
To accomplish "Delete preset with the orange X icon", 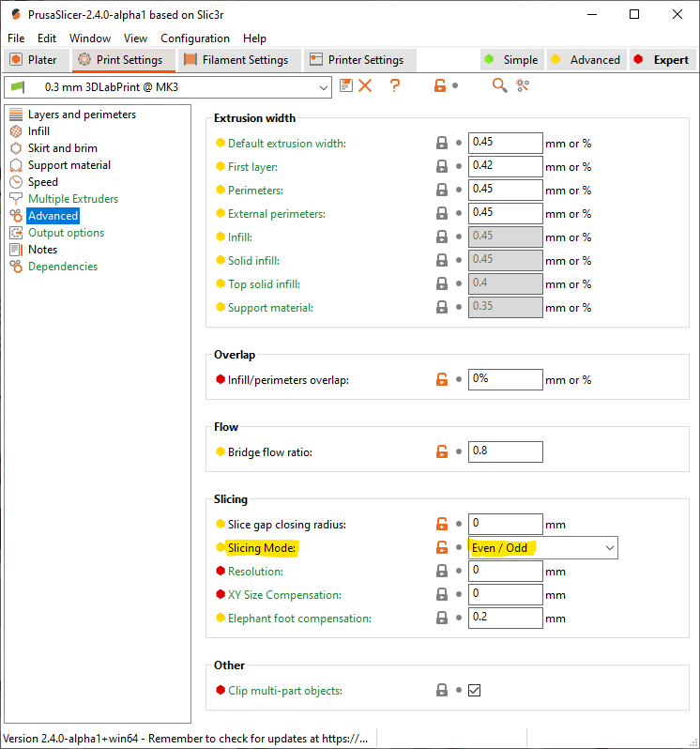I will point(365,85).
